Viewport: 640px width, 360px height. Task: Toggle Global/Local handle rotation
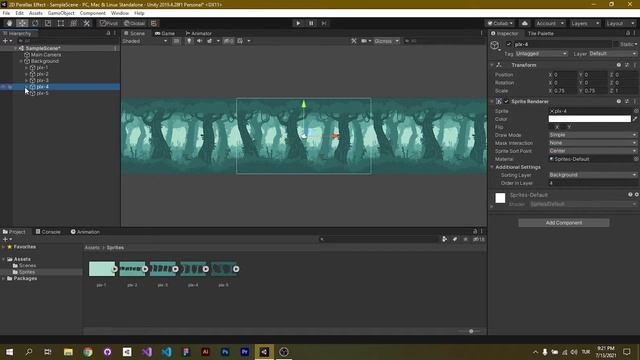click(x=135, y=23)
